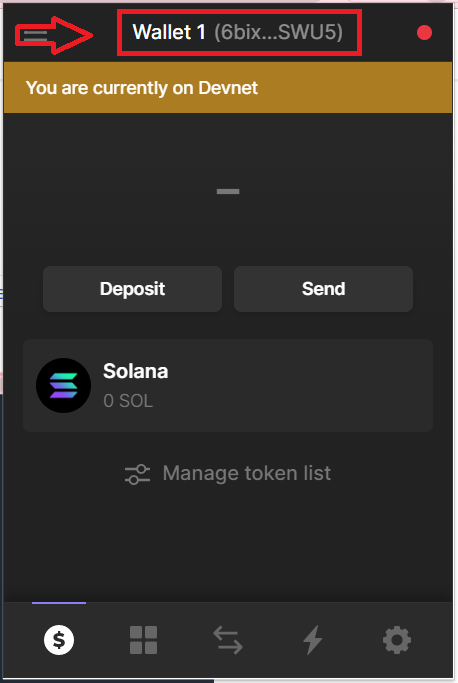Screen dimensions: 458x683
Task: Click the Deposit button
Action: point(132,289)
